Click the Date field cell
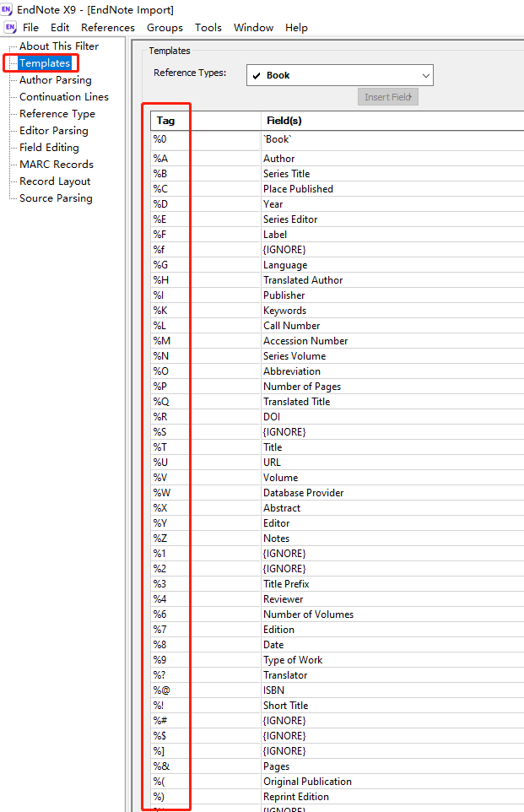Screen dimensions: 524x812 point(392,645)
